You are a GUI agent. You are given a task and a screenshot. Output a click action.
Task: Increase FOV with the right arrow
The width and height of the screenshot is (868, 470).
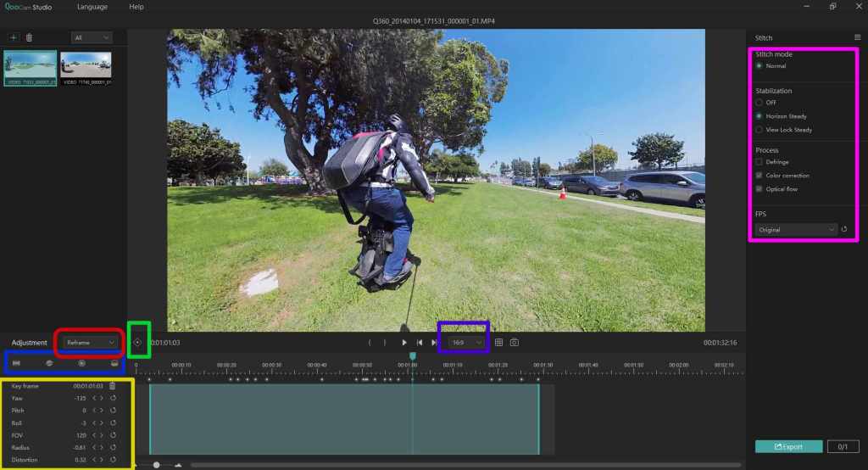[x=102, y=435]
